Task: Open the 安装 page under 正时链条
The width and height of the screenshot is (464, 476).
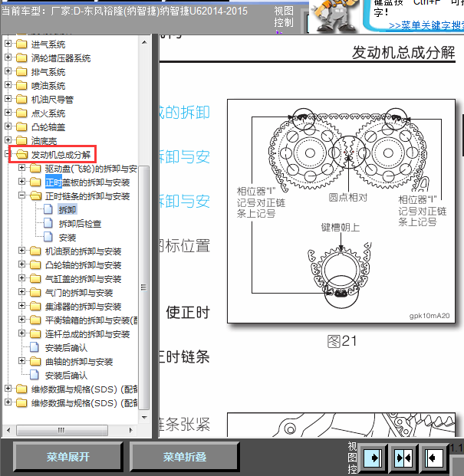Action: (x=67, y=238)
